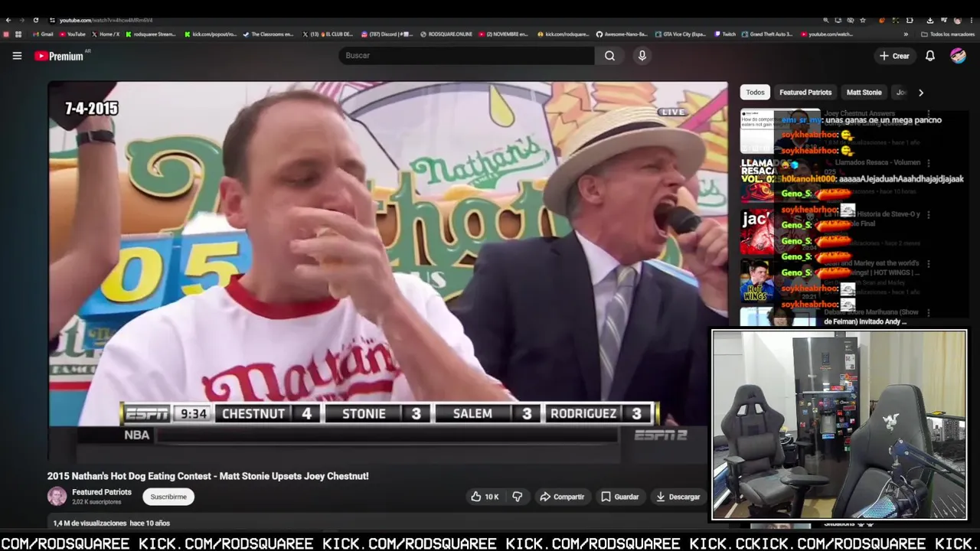Open options for Historia de Steve-O video

pos(929,215)
